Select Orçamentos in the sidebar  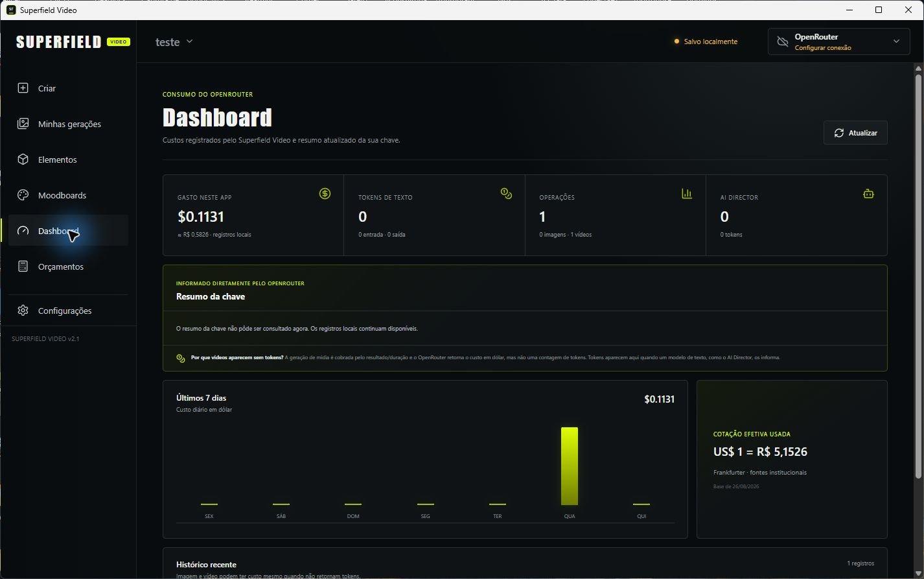(x=68, y=266)
